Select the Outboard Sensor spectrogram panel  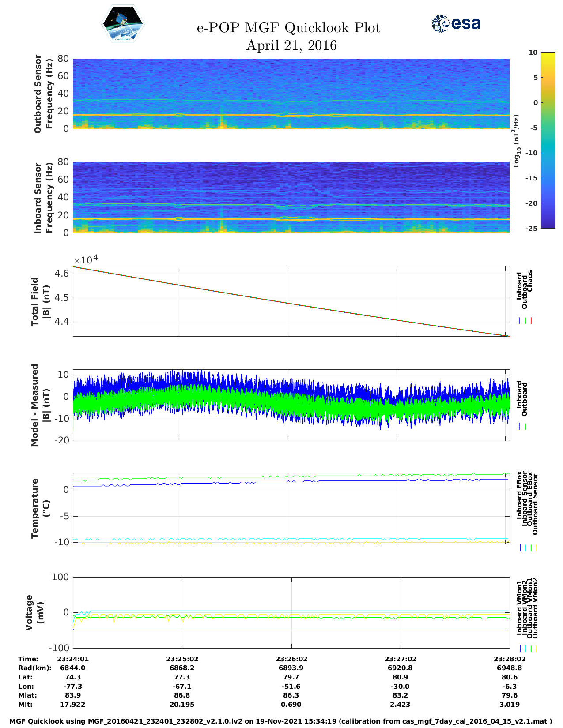pos(291,94)
